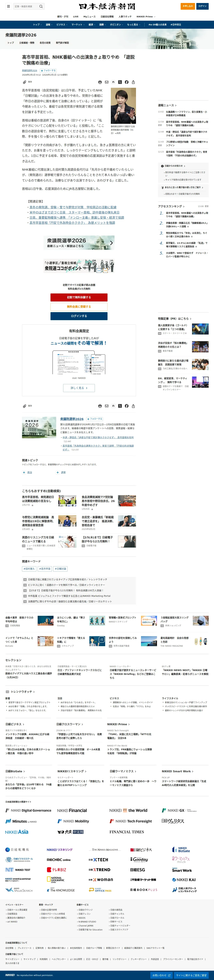
Task: Share on Facebook from the article bottom icons
Action: pos(126,406)
